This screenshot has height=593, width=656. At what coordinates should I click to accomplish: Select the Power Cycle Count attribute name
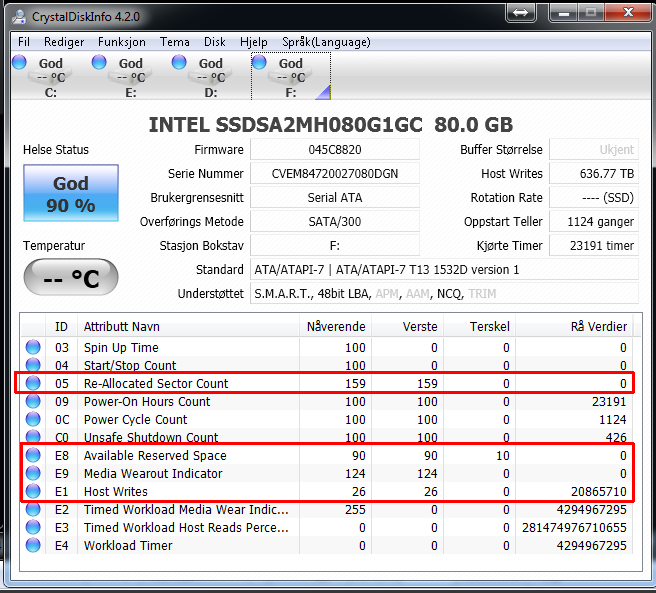[136, 419]
